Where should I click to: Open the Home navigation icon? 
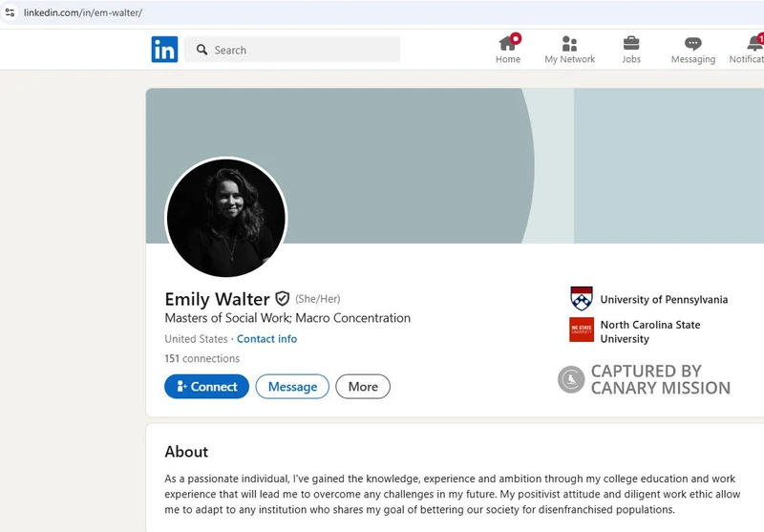pyautogui.click(x=508, y=50)
